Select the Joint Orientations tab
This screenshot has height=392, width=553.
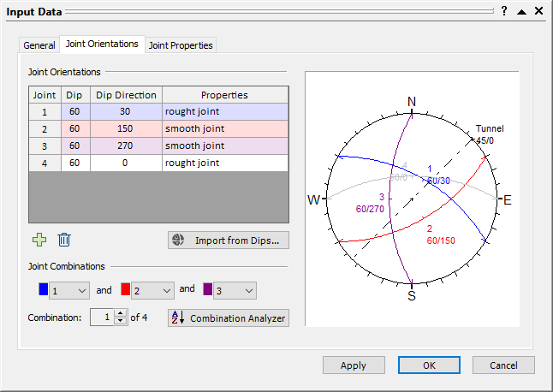coord(102,44)
